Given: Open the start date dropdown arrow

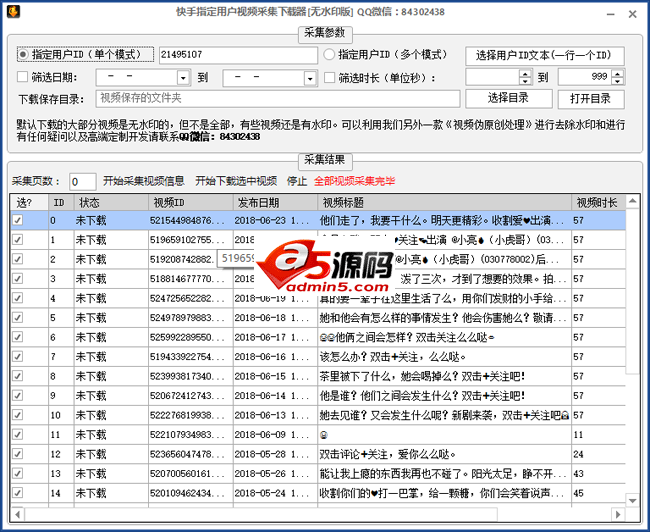Looking at the screenshot, I should click(183, 78).
